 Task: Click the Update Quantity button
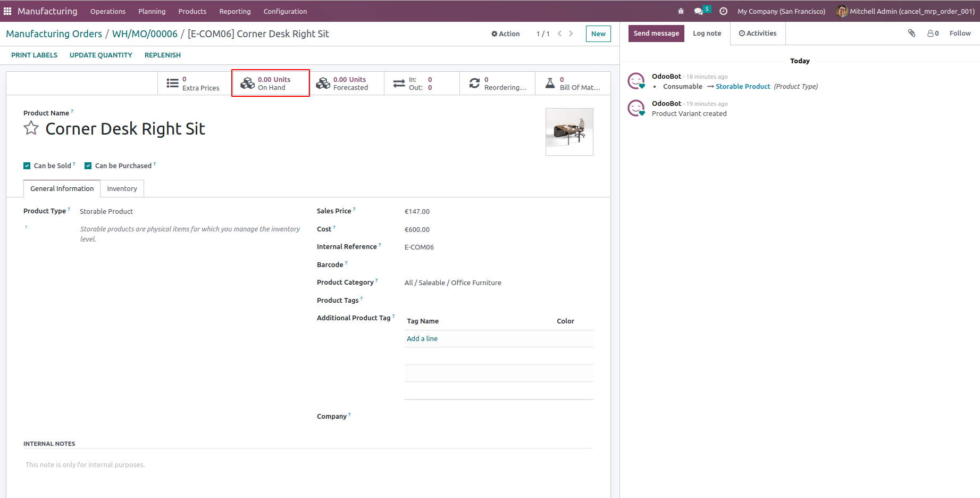point(101,55)
